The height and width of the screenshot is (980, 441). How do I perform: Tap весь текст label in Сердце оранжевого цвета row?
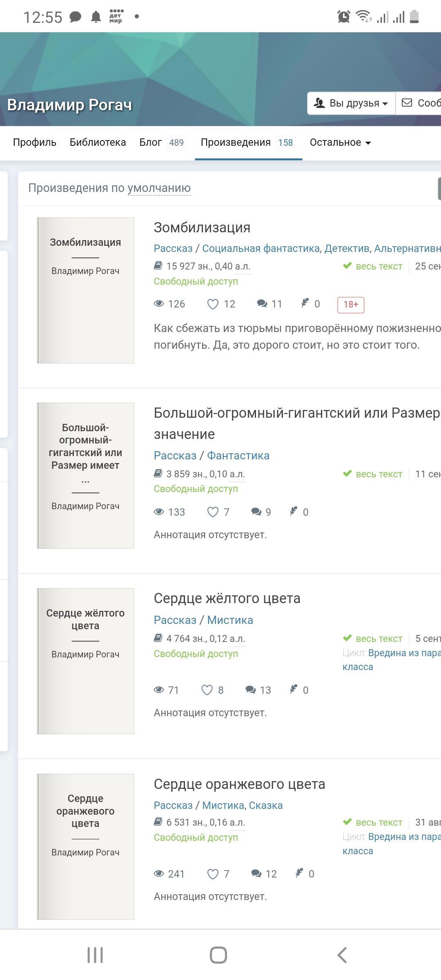(x=379, y=822)
